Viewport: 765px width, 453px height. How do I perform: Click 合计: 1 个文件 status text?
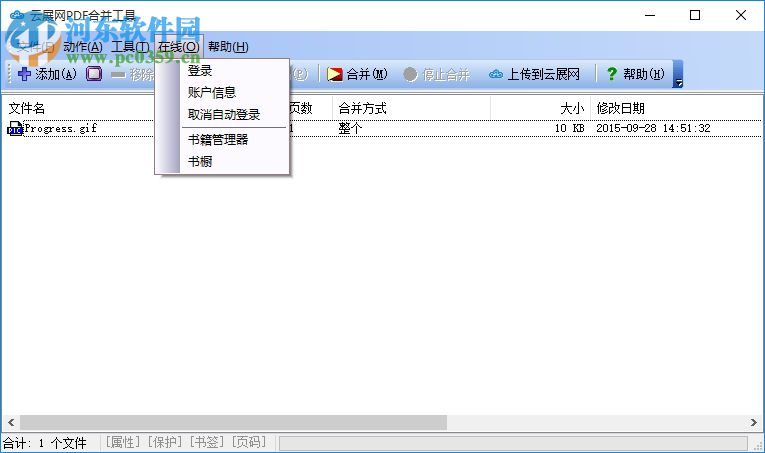[x=45, y=443]
